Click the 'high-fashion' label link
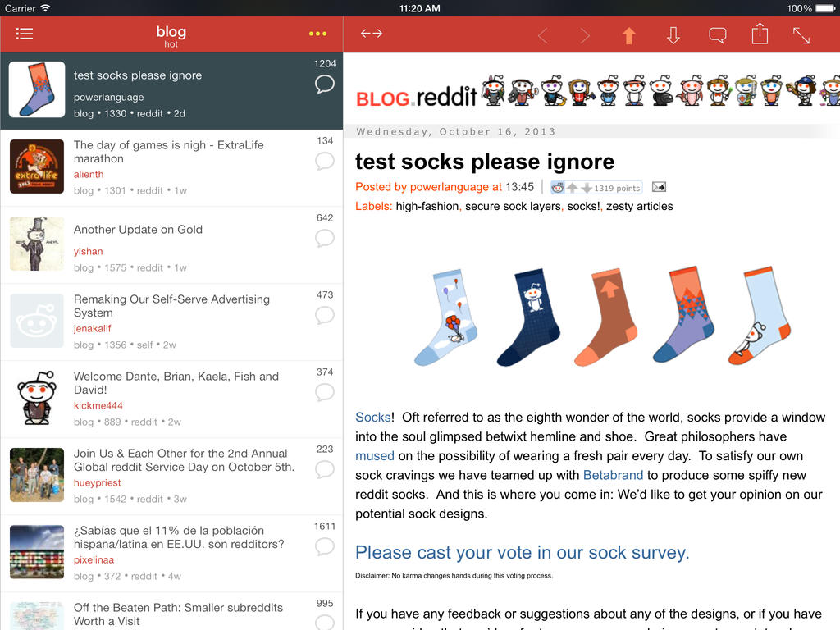Screen dimensions: 840x630 point(427,207)
